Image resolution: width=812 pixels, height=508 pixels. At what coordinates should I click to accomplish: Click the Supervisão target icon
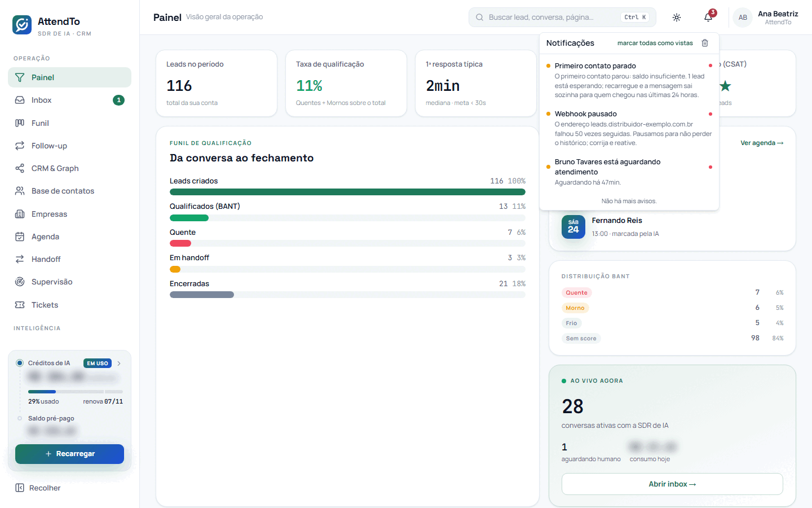tap(20, 282)
